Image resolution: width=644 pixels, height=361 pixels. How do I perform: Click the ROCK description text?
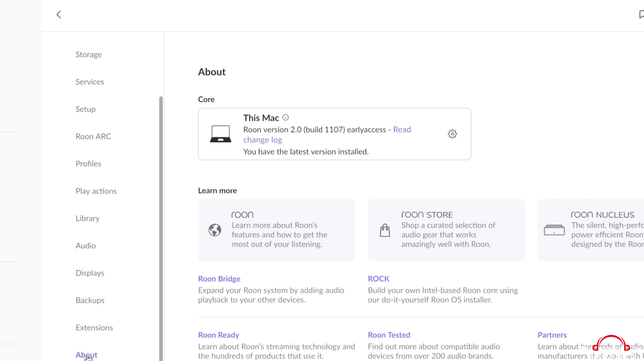click(443, 295)
